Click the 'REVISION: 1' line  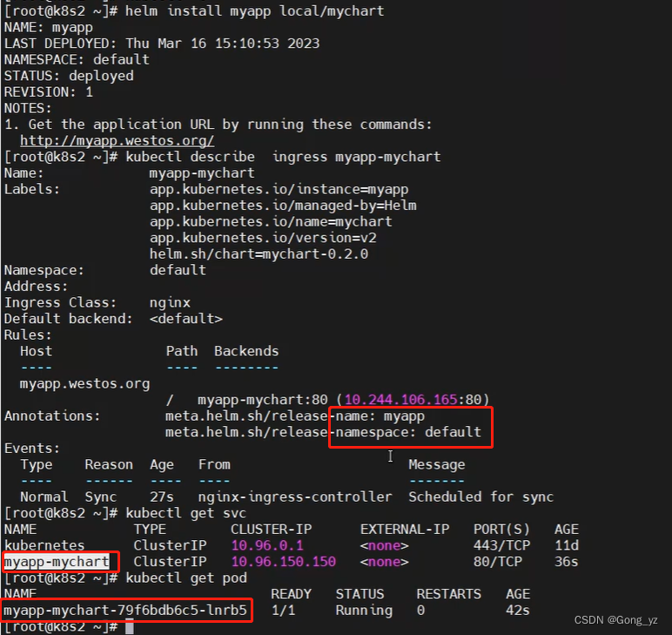click(x=49, y=92)
